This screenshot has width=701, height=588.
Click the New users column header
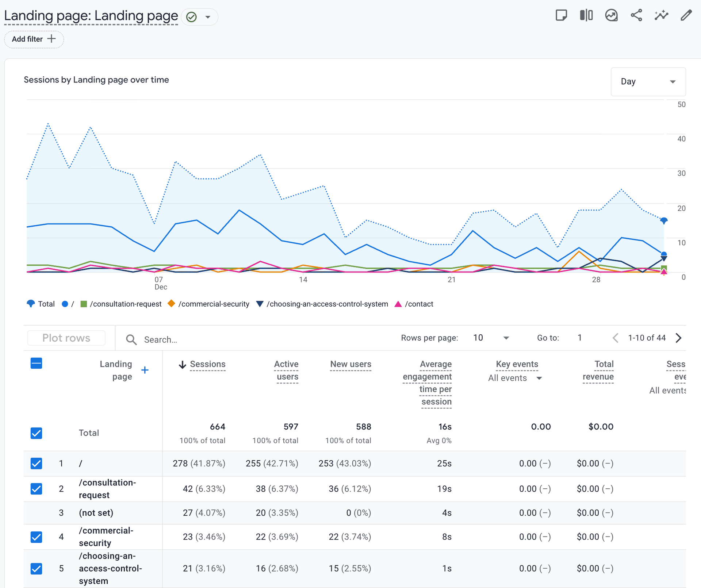(350, 364)
